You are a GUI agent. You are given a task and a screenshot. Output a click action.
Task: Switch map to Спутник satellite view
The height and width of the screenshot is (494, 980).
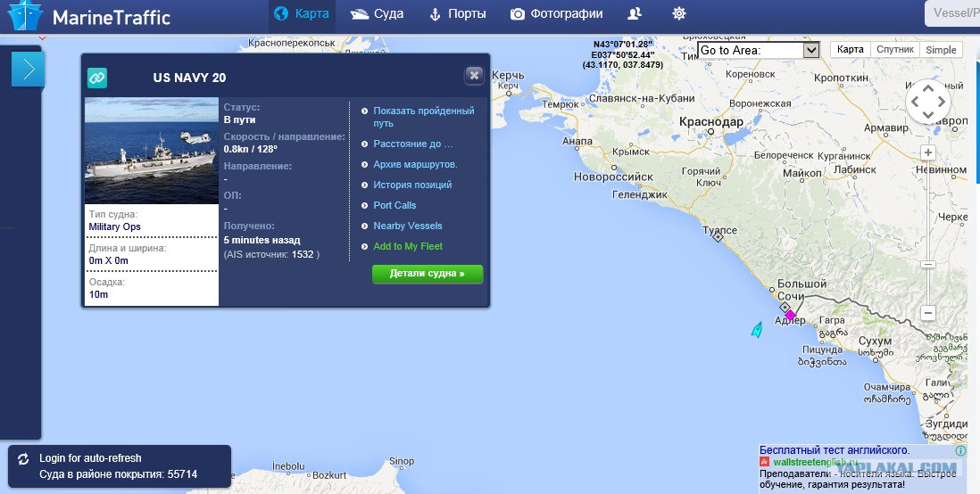pyautogui.click(x=894, y=50)
